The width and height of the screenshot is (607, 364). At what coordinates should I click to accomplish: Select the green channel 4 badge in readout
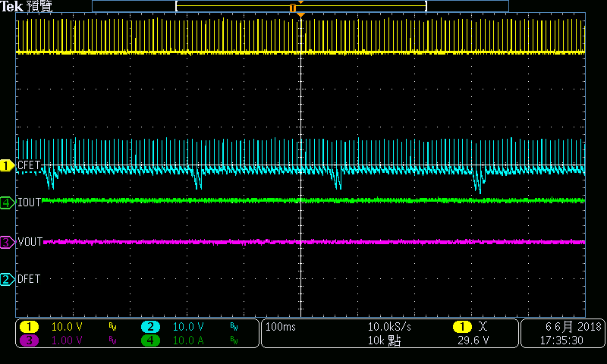(x=150, y=340)
